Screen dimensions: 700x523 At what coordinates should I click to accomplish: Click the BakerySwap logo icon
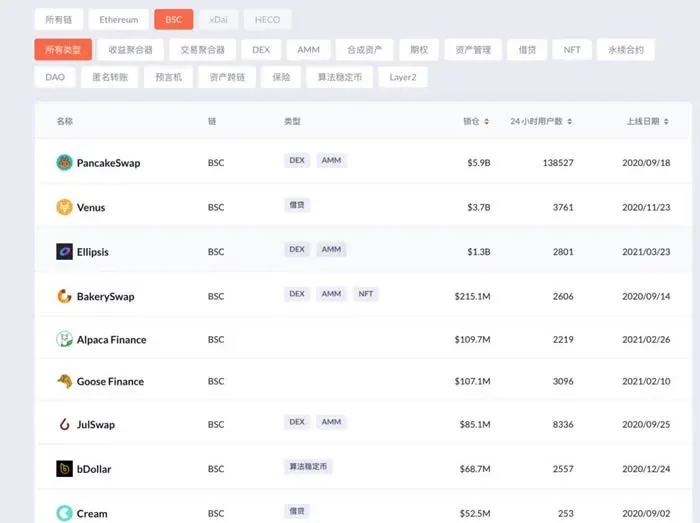point(64,296)
